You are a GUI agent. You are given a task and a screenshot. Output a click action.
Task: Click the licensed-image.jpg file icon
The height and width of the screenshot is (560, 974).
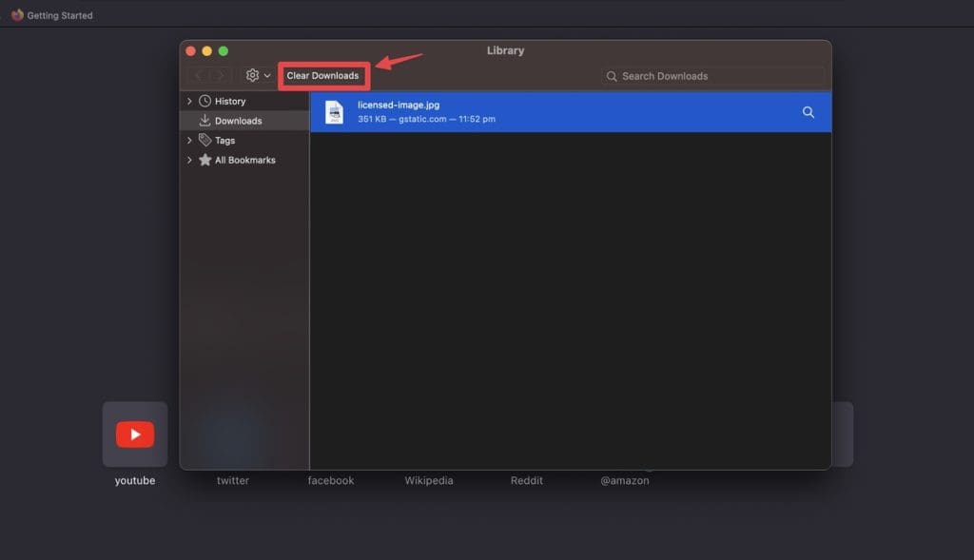pos(334,112)
